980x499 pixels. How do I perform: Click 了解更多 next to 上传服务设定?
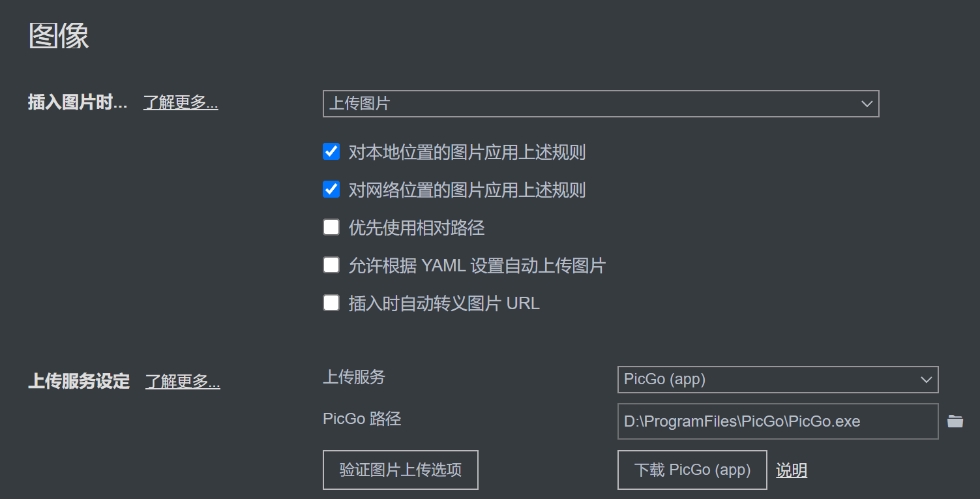[x=183, y=381]
